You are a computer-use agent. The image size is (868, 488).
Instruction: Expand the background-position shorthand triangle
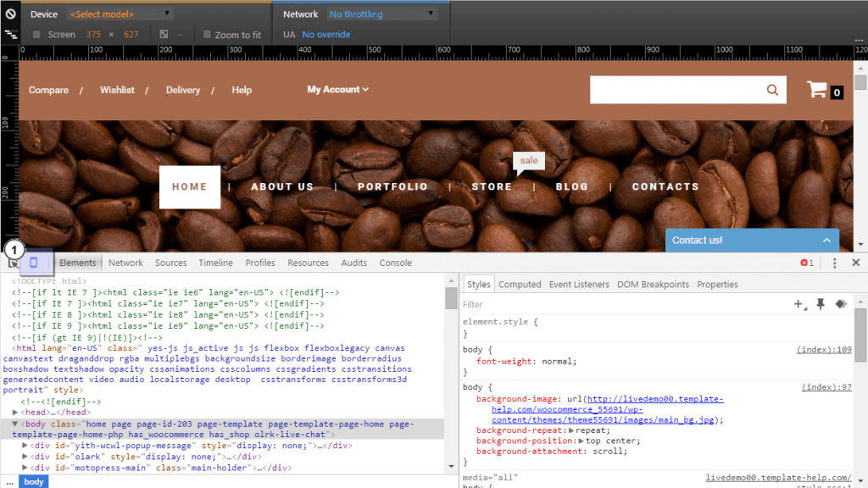click(x=581, y=441)
